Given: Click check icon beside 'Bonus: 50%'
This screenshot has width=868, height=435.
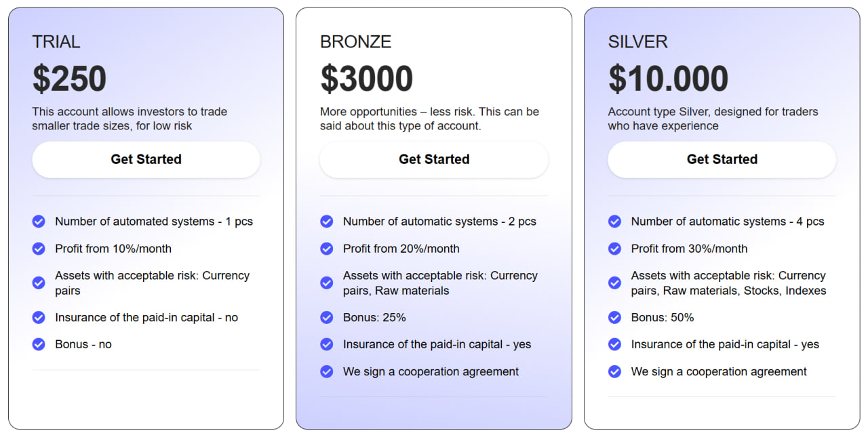Looking at the screenshot, I should click(x=615, y=317).
